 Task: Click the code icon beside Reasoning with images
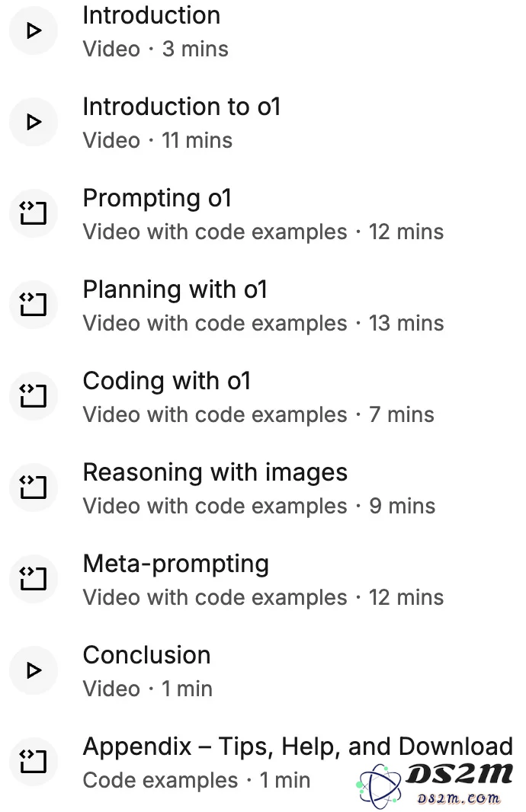coord(34,487)
